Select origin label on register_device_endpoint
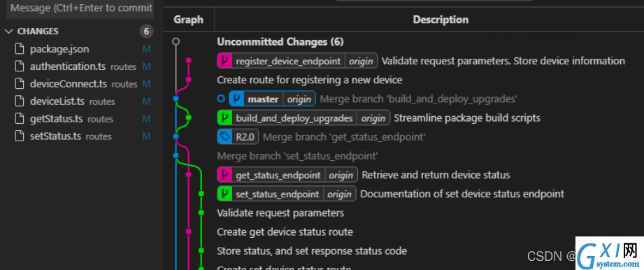 [361, 62]
